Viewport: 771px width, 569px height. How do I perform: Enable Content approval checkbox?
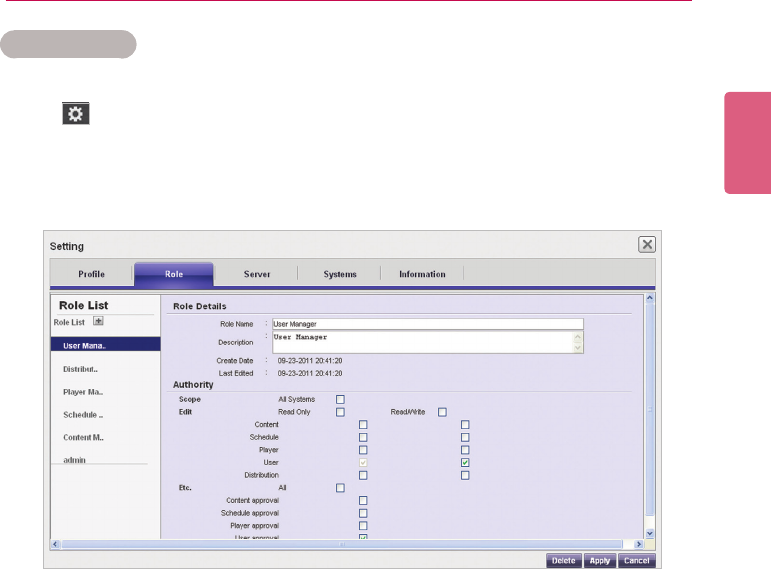click(363, 500)
